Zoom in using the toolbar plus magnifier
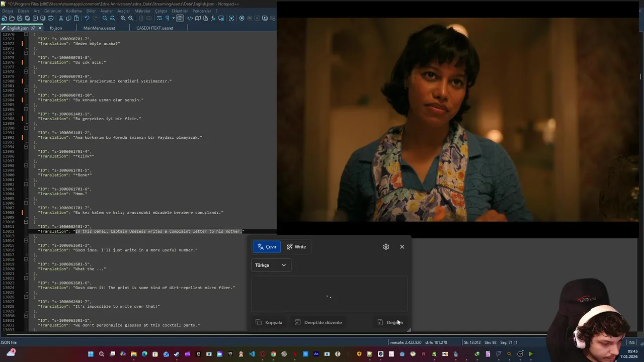The width and height of the screenshot is (644, 362). click(x=123, y=18)
